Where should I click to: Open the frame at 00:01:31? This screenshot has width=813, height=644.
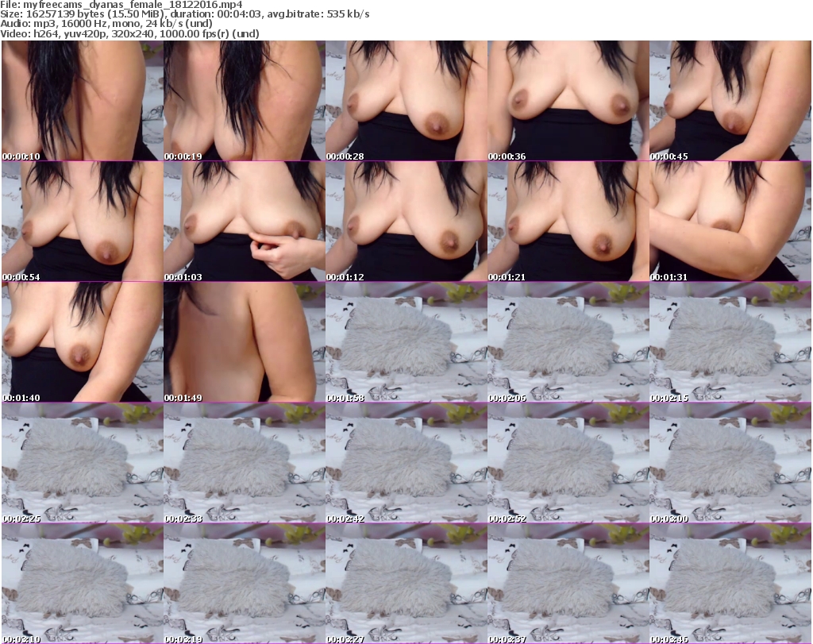click(730, 222)
